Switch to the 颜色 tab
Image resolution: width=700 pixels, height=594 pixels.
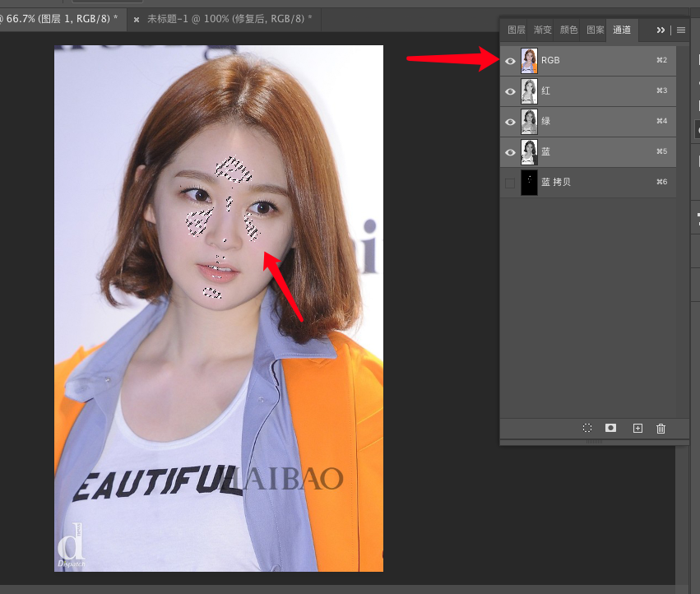tap(568, 30)
